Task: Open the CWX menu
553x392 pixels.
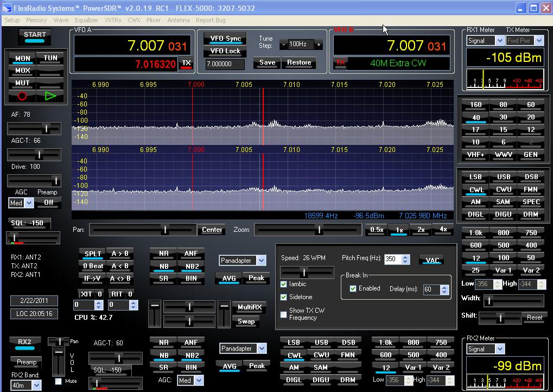Action: point(134,20)
